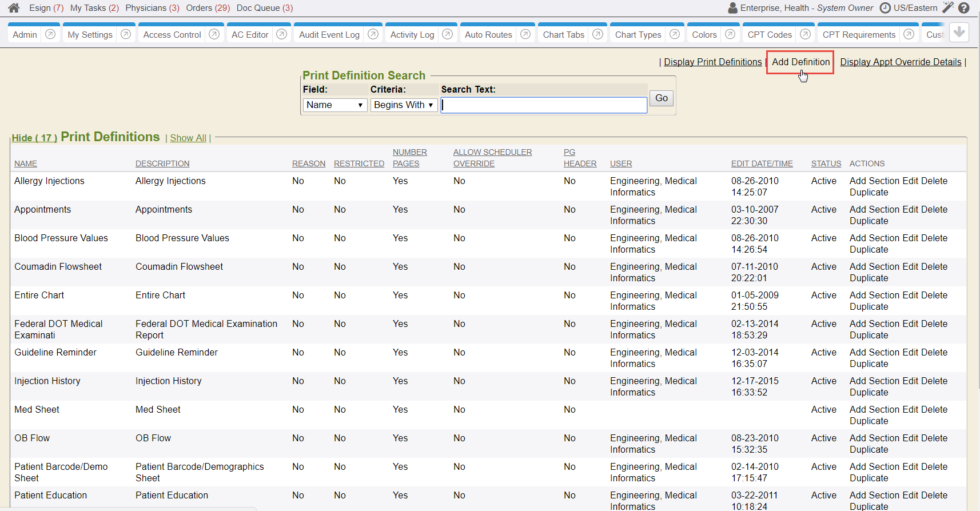980x511 pixels.
Task: Open the help question mark icon
Action: point(964,8)
